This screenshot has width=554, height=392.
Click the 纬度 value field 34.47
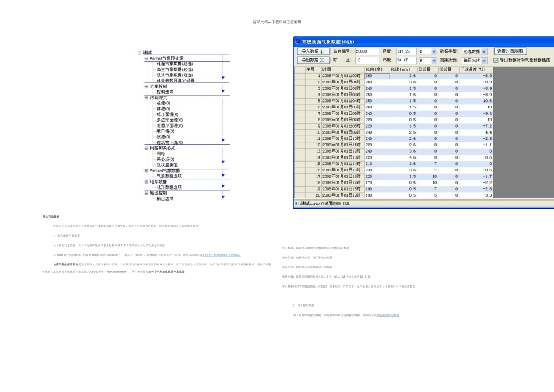click(x=406, y=60)
